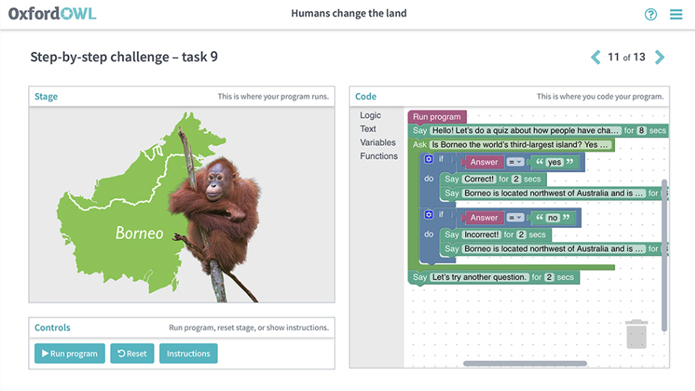Open equals dropdown in yes condition
The height and width of the screenshot is (391, 695).
coord(515,162)
